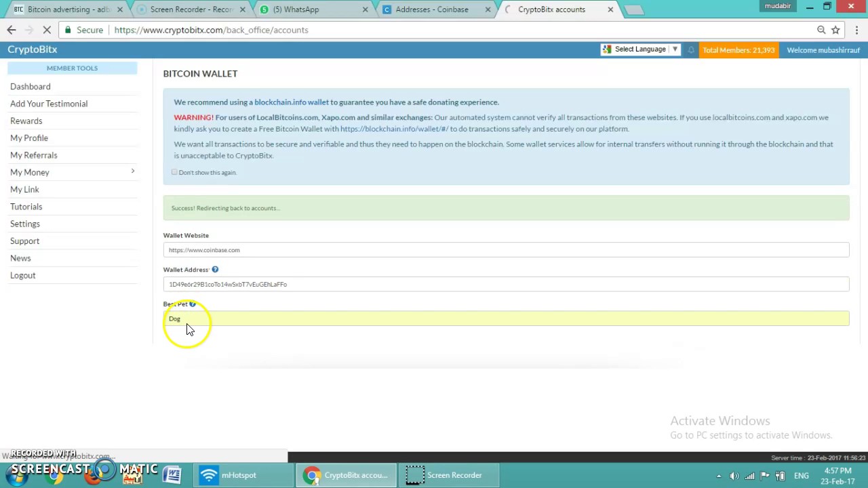Go to My Profile
The width and height of the screenshot is (868, 488).
coord(29,138)
